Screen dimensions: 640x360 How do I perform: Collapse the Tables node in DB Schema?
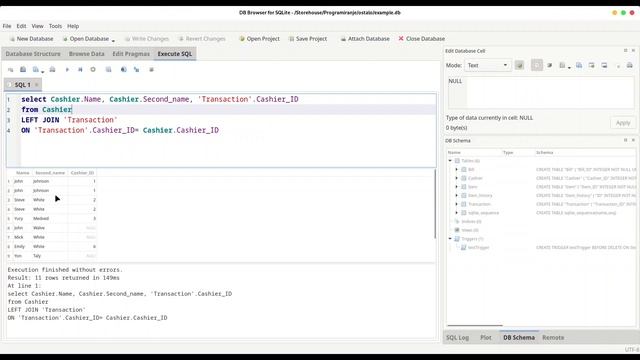coord(450,161)
